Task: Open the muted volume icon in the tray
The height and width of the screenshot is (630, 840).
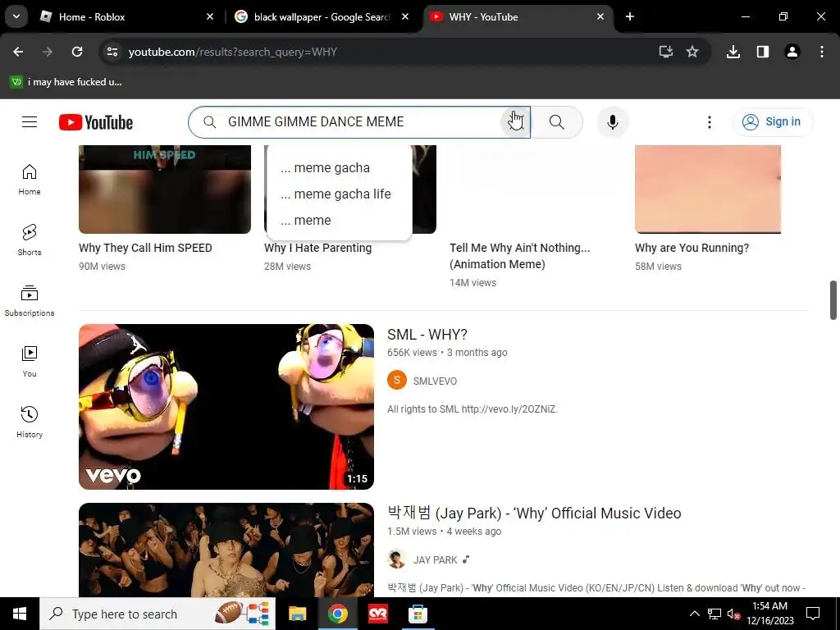Action: (x=733, y=614)
